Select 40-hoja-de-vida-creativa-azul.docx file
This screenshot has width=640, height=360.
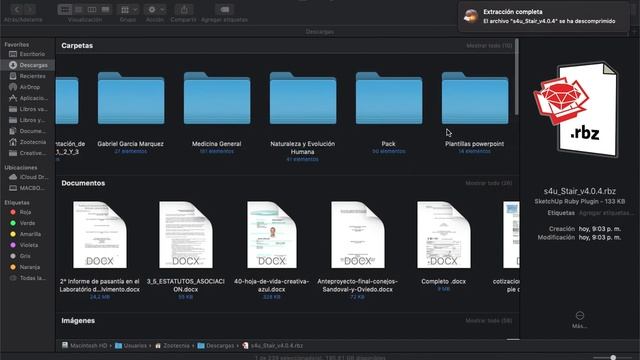pos(272,235)
